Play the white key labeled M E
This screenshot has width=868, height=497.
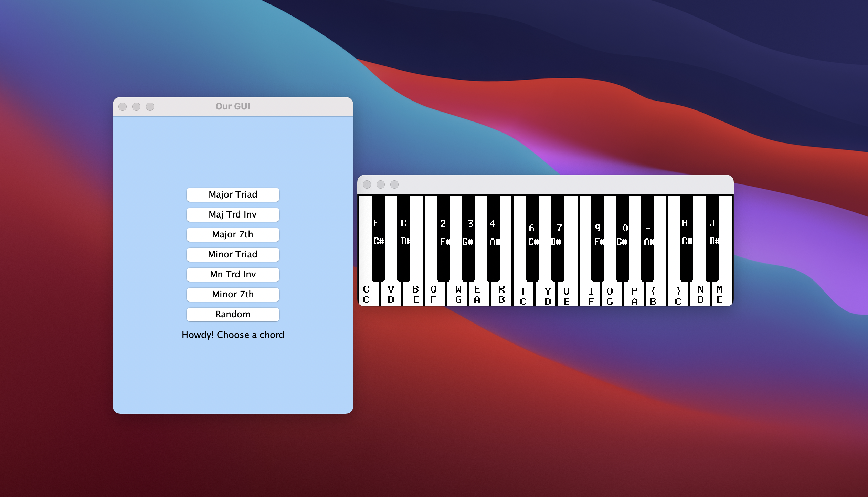pyautogui.click(x=720, y=294)
